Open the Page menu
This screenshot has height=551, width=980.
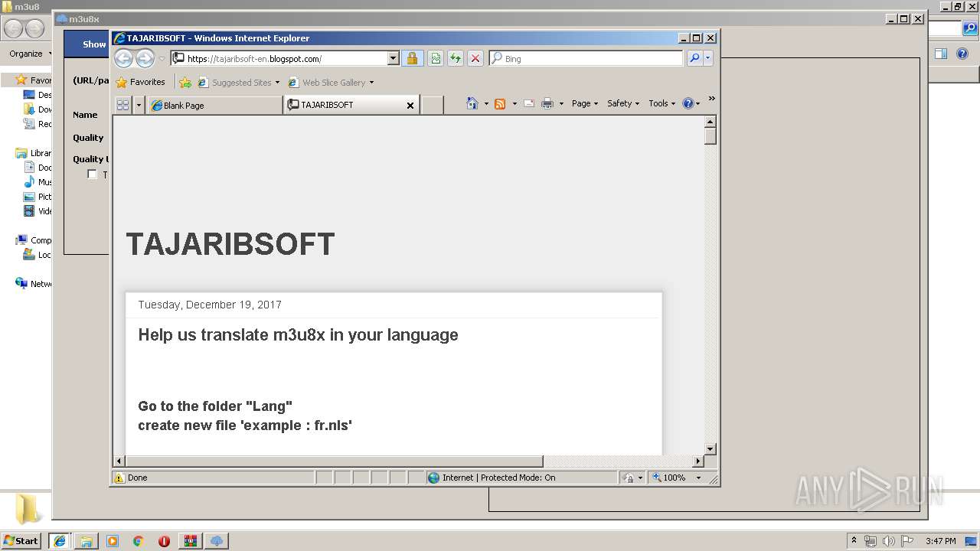coord(585,103)
